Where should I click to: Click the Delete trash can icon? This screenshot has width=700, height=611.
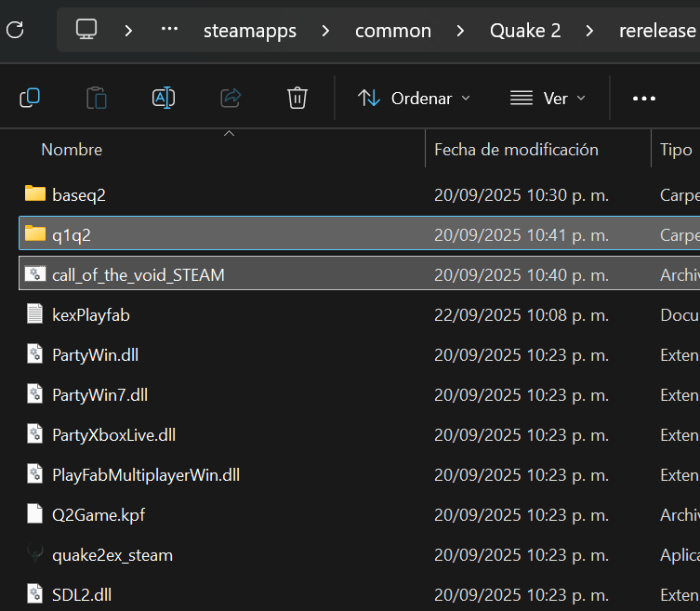coord(297,98)
